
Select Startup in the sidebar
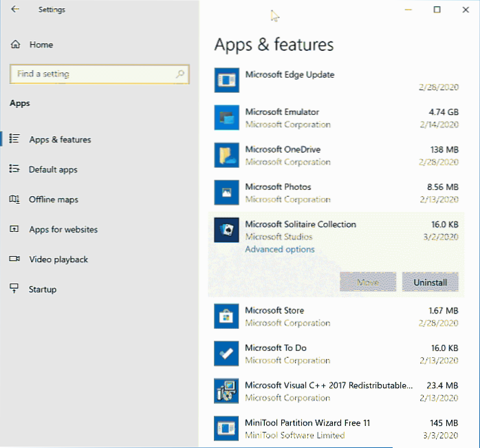coord(43,290)
